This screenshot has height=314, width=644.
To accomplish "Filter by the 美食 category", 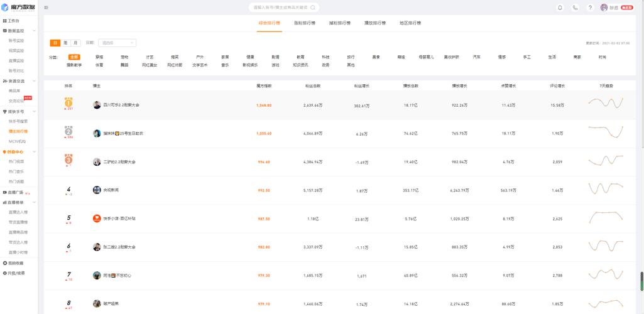I will coord(376,57).
